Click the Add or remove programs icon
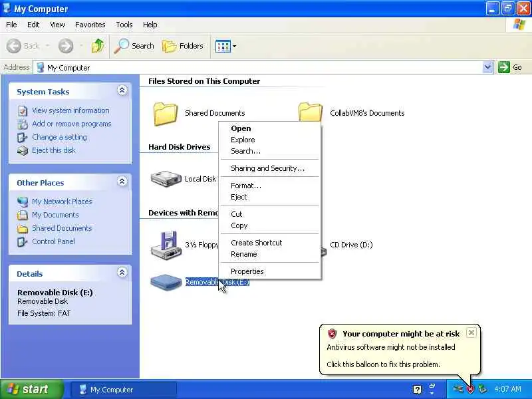 pos(23,124)
